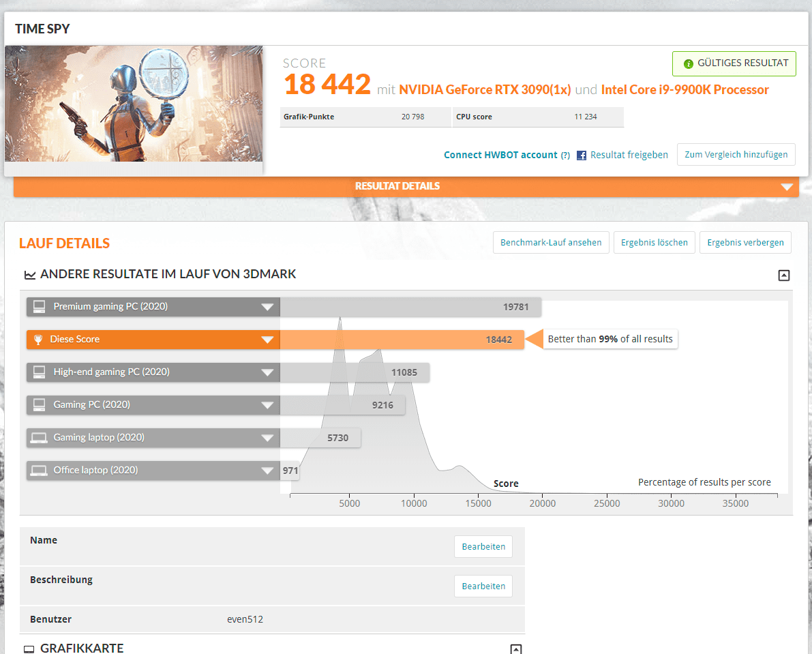The height and width of the screenshot is (654, 812).
Task: Collapse the Andere Resultate section arrow box
Action: [x=784, y=276]
